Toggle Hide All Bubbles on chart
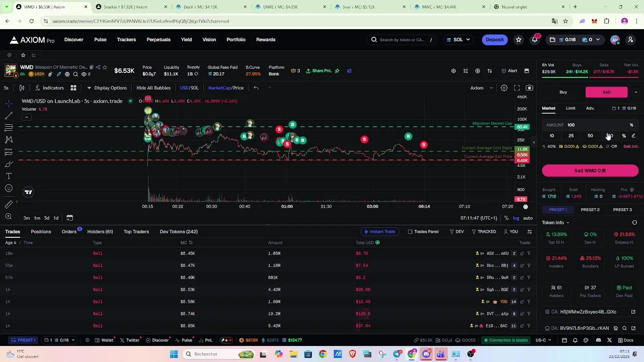Viewport: 644px width, 362px height. [x=153, y=88]
